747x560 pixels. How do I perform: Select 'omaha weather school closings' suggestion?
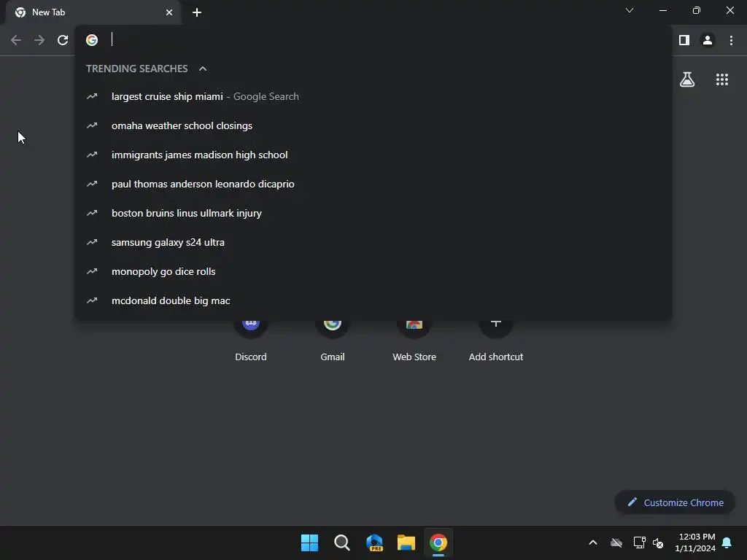(373, 125)
